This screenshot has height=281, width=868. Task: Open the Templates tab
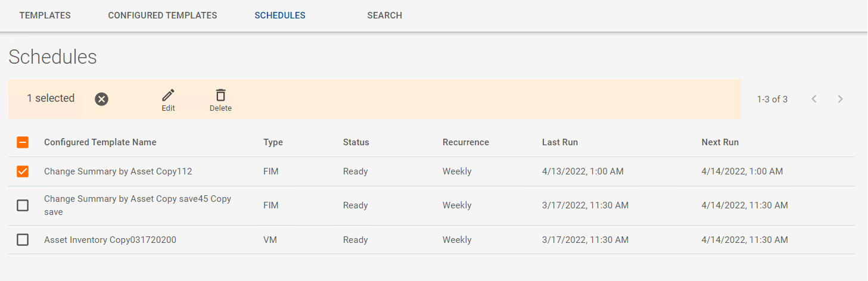(45, 15)
